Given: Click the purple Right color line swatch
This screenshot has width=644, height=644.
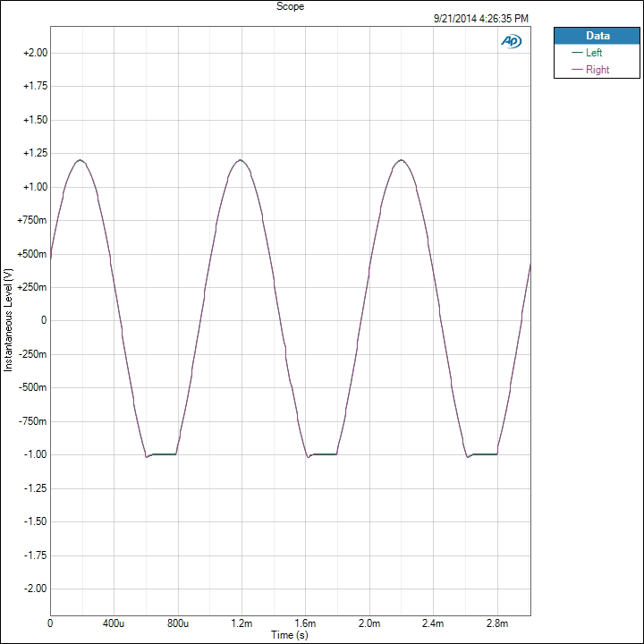Looking at the screenshot, I should 577,70.
